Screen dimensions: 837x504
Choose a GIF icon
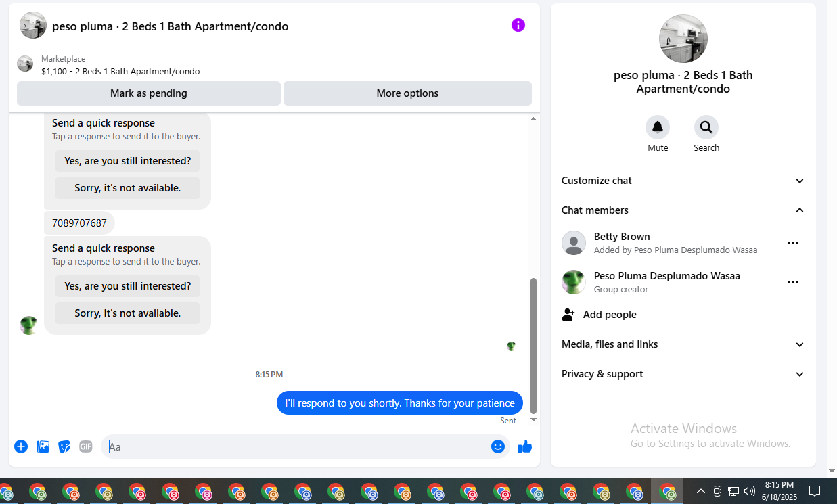(85, 446)
